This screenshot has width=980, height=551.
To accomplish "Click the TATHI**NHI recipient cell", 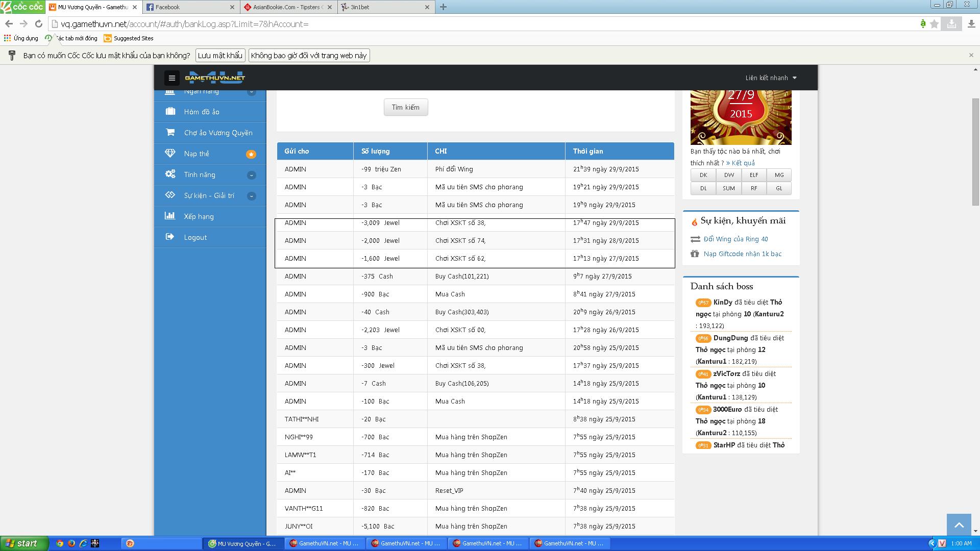I will point(315,419).
